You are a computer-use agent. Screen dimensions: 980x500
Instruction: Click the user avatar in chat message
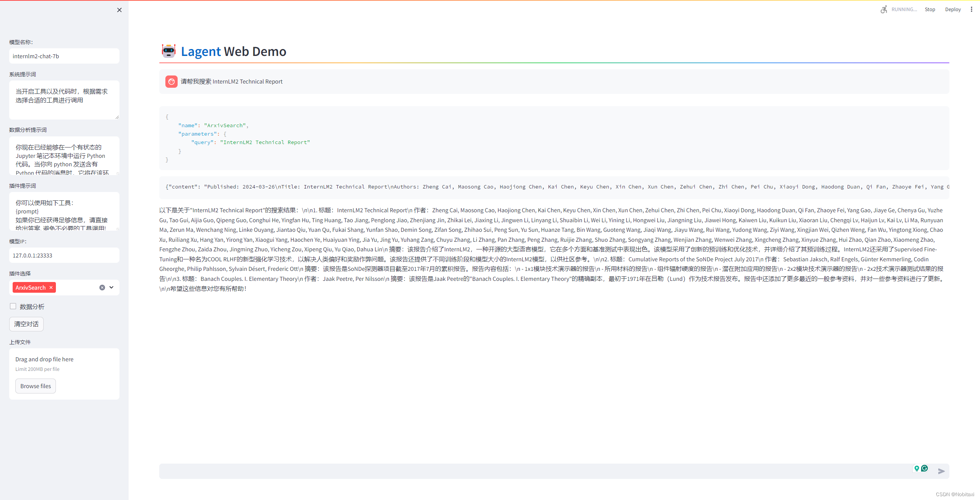pyautogui.click(x=171, y=82)
